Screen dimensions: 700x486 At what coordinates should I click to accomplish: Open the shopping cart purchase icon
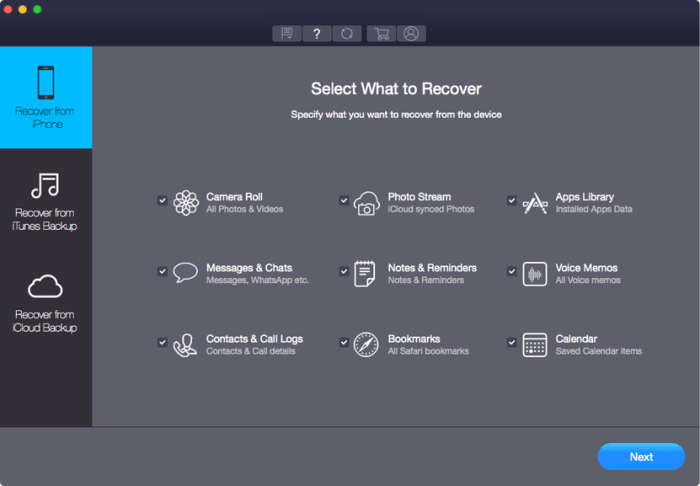click(381, 33)
